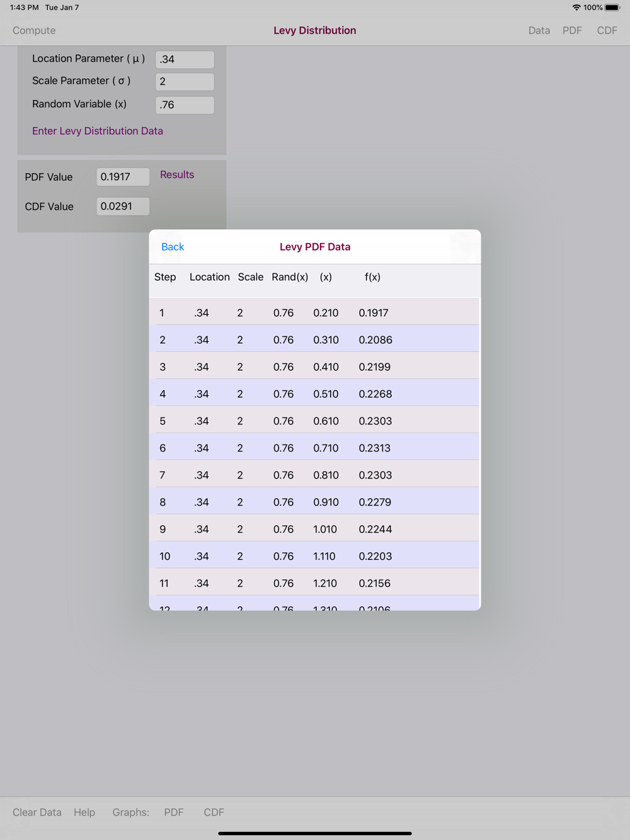The image size is (630, 840).
Task: Open the Data view in top bar
Action: [x=539, y=30]
